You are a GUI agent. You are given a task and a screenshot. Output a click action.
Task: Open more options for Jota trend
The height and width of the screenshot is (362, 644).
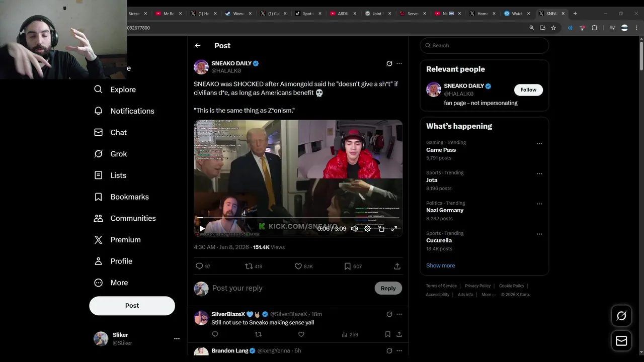pos(539,173)
